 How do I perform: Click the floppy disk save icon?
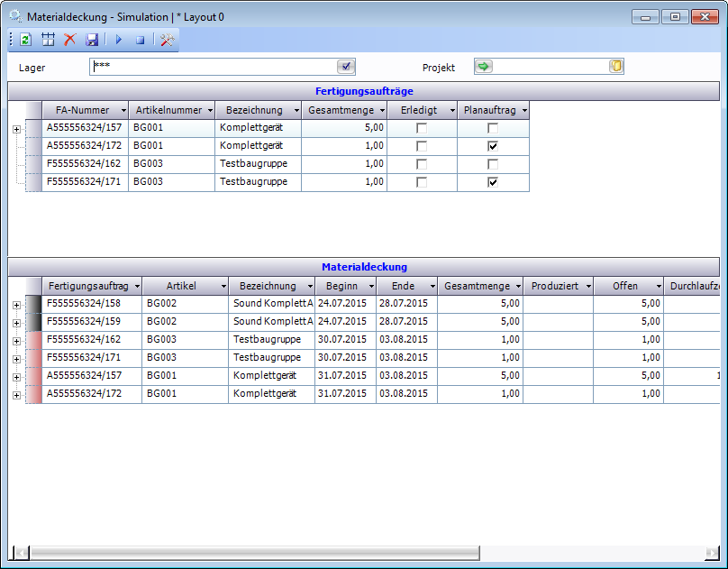coord(92,40)
